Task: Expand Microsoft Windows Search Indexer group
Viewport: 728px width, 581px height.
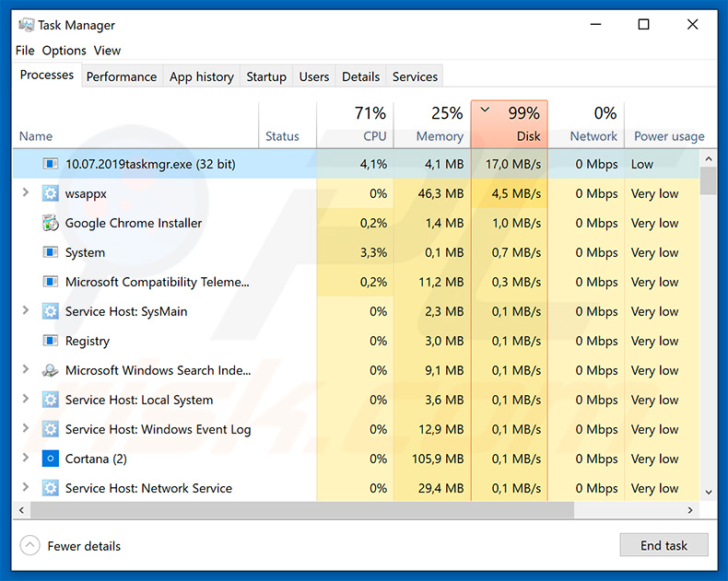Action: [x=26, y=369]
